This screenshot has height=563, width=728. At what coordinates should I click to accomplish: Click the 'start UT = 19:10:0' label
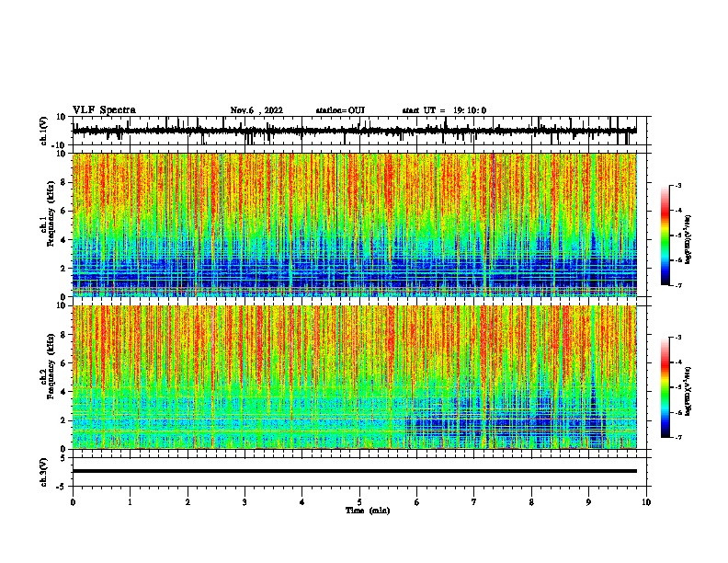(444, 110)
